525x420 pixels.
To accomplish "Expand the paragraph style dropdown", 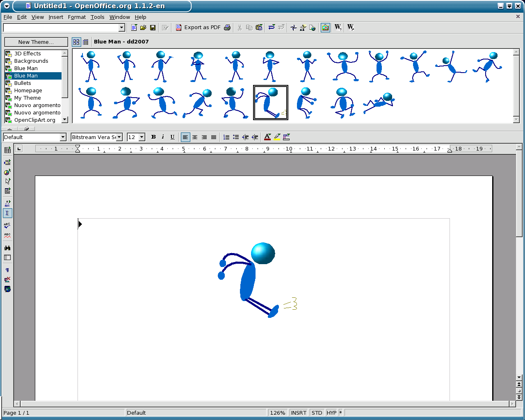I will tap(63, 137).
